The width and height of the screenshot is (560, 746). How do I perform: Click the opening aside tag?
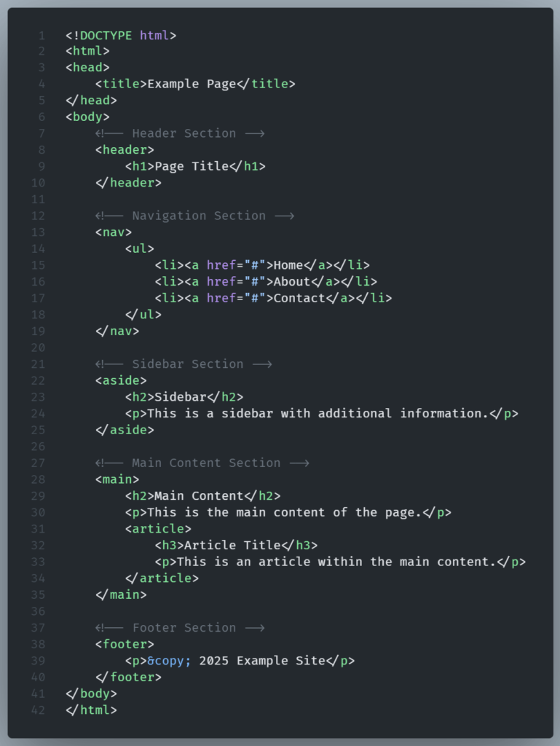tap(121, 380)
